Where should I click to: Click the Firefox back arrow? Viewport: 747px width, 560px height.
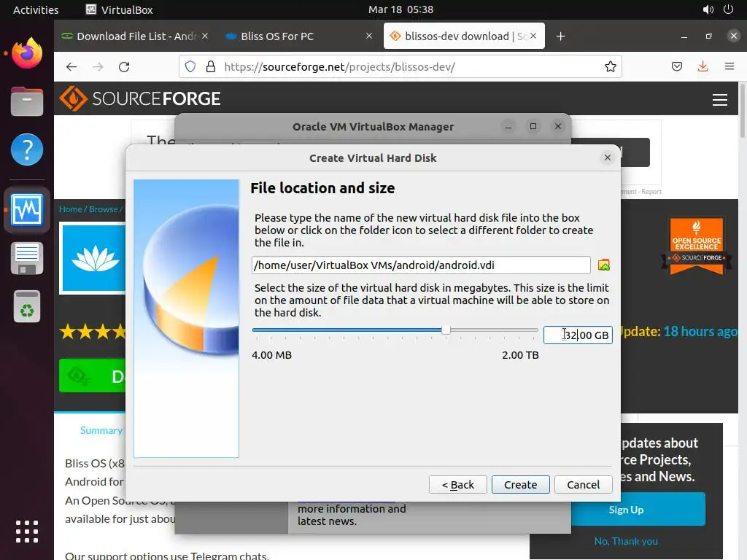click(x=71, y=66)
